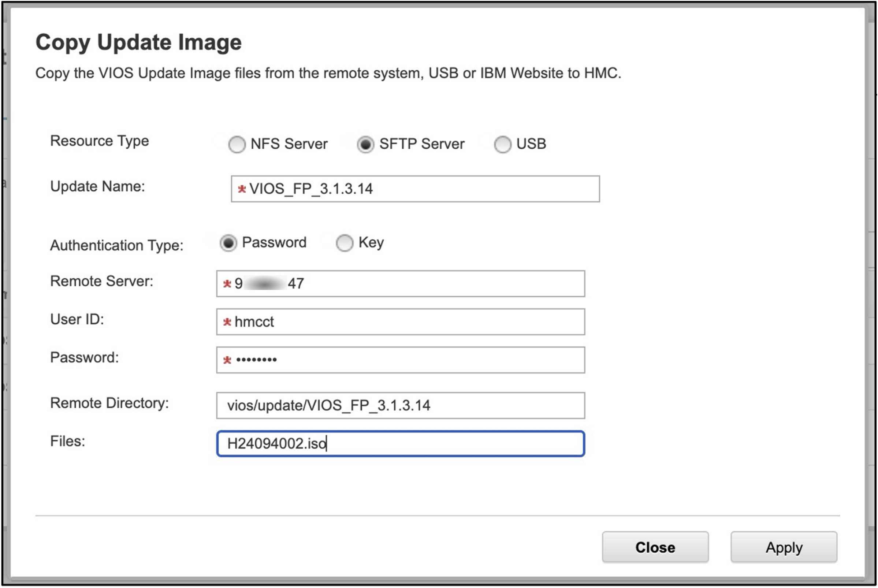
Task: Click the Apply button
Action: click(783, 547)
